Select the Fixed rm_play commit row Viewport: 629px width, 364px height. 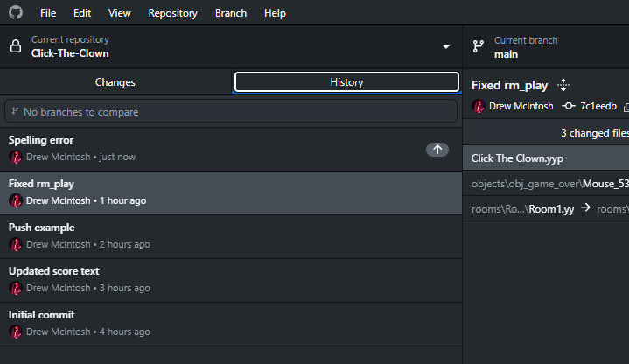[231, 193]
